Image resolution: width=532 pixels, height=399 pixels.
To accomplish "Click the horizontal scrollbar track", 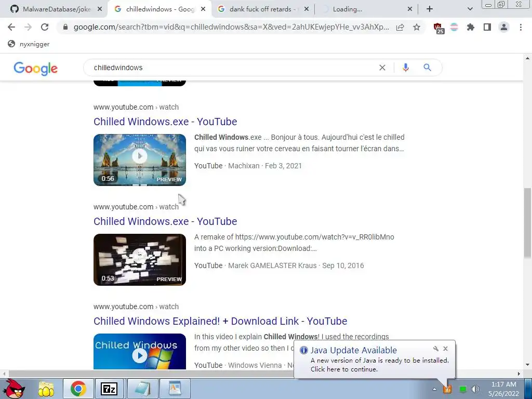I will click(x=261, y=374).
